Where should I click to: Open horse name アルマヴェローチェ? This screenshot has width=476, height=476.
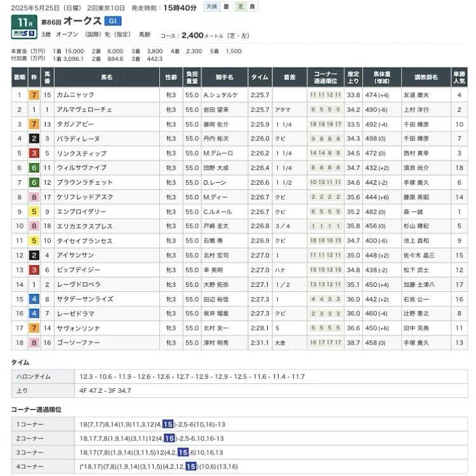pyautogui.click(x=84, y=110)
